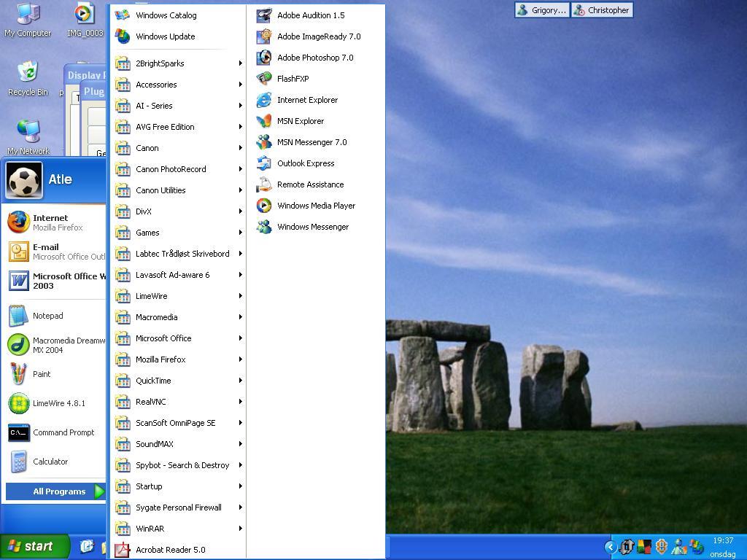
Task: Open Windows Media Player icon
Action: pyautogui.click(x=264, y=206)
